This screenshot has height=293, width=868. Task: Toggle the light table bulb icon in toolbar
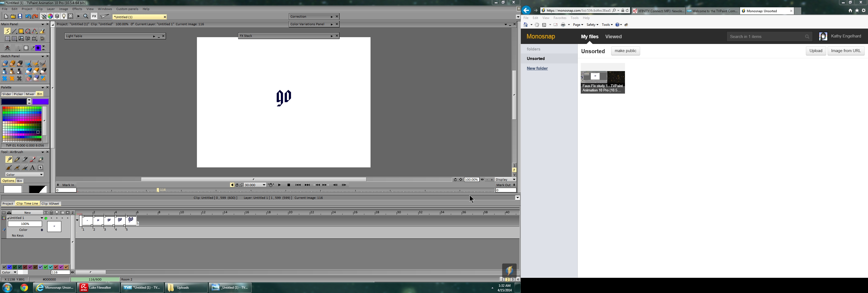(64, 17)
